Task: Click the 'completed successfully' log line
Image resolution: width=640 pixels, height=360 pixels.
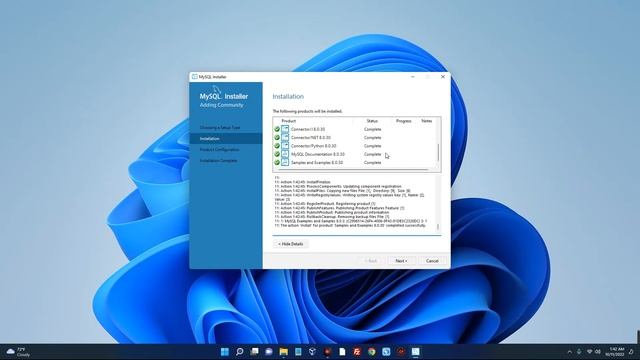Action: coord(351,225)
